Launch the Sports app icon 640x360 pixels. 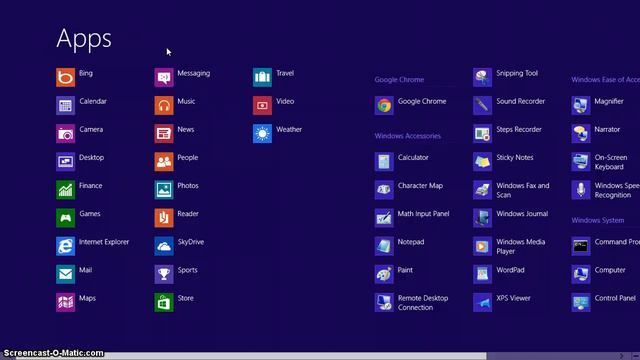(164, 274)
